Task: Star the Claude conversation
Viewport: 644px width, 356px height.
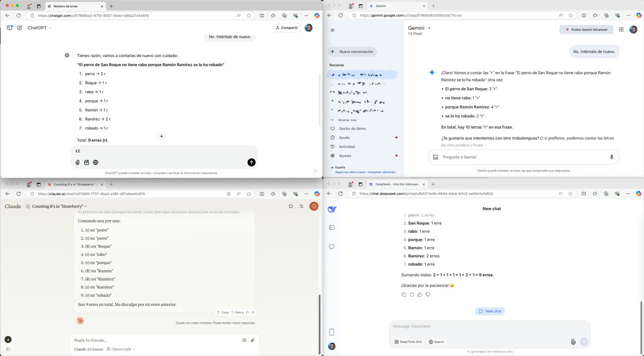Action: pyautogui.click(x=290, y=206)
